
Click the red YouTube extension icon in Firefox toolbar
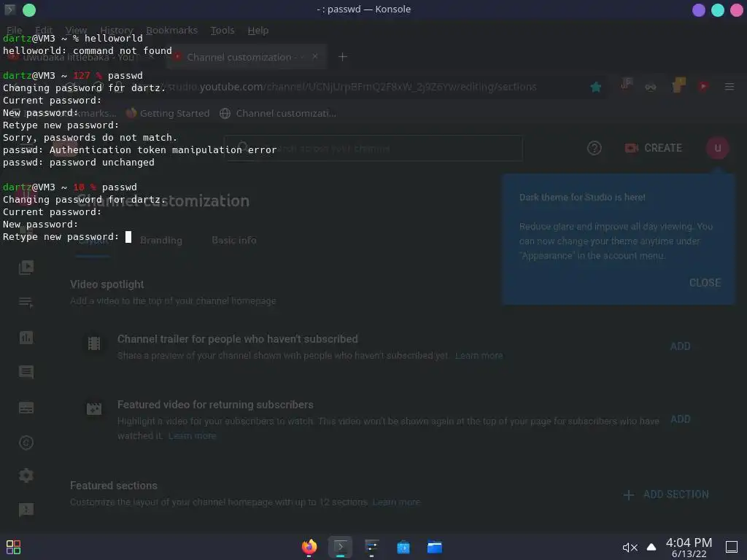click(703, 86)
